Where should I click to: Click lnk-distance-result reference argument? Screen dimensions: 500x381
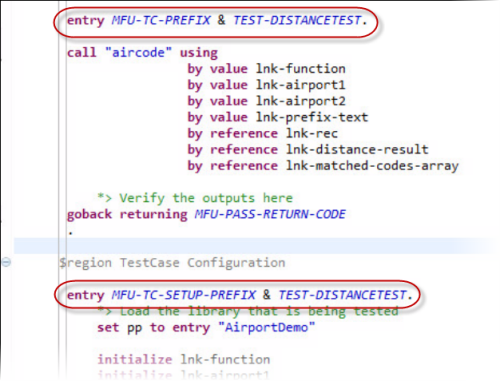point(357,150)
